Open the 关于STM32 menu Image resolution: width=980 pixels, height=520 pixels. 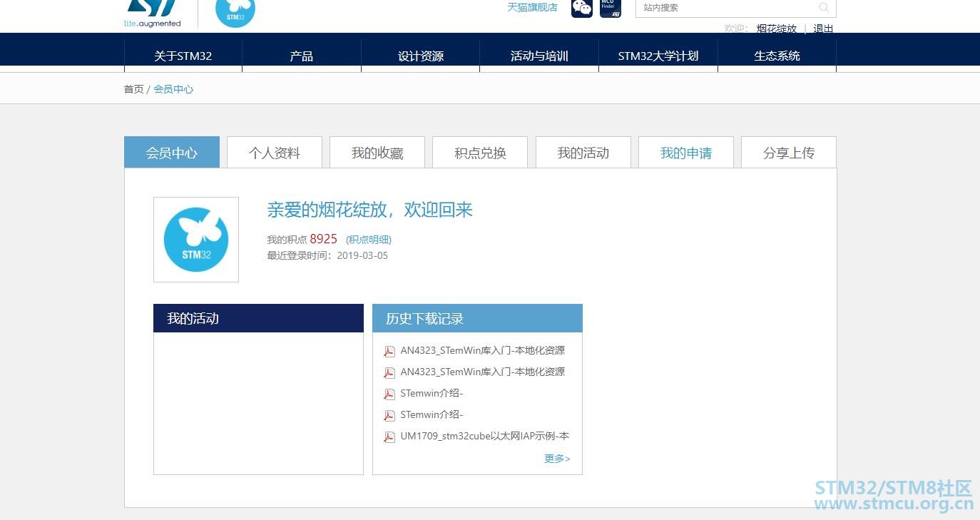pyautogui.click(x=183, y=56)
